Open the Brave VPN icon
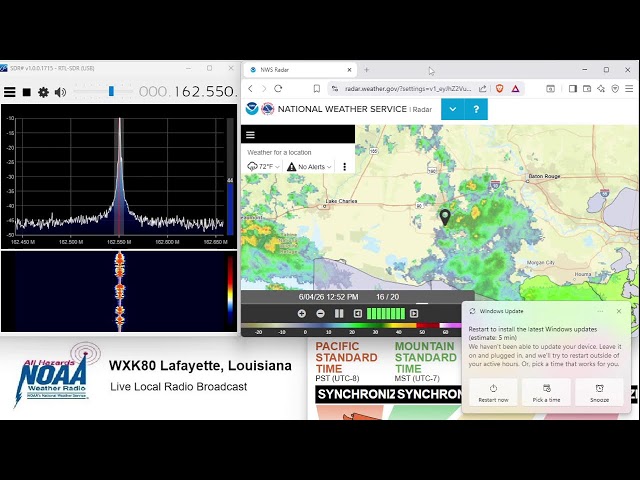The width and height of the screenshot is (640, 480). [x=615, y=89]
